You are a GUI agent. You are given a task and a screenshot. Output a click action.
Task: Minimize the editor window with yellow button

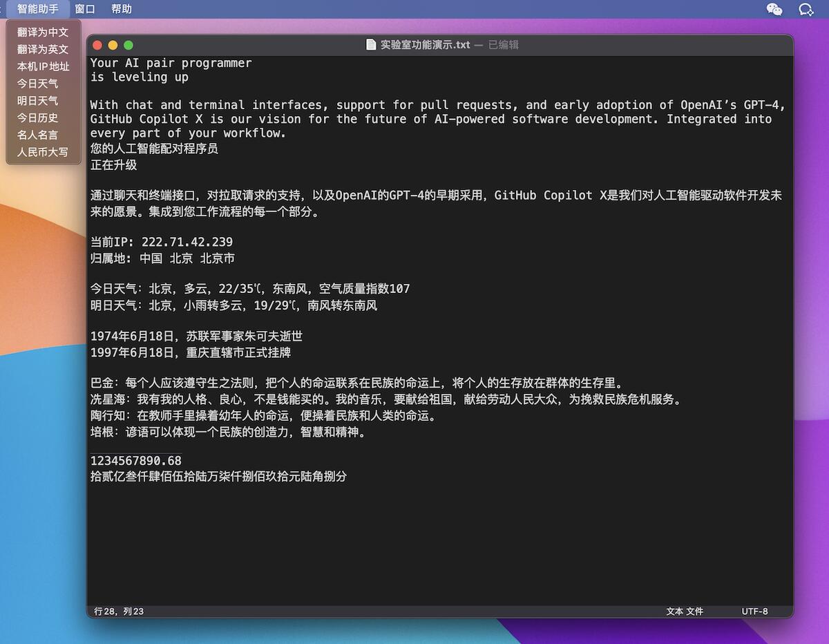(x=113, y=45)
